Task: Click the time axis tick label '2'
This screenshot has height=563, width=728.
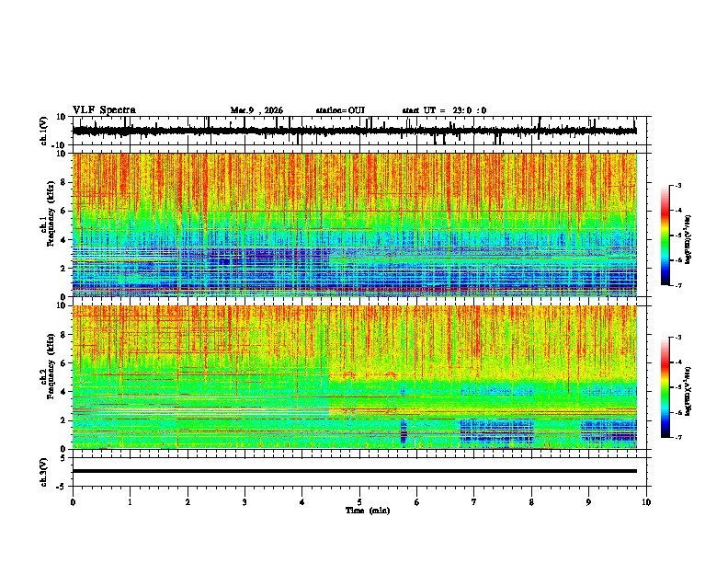Action: coord(188,502)
